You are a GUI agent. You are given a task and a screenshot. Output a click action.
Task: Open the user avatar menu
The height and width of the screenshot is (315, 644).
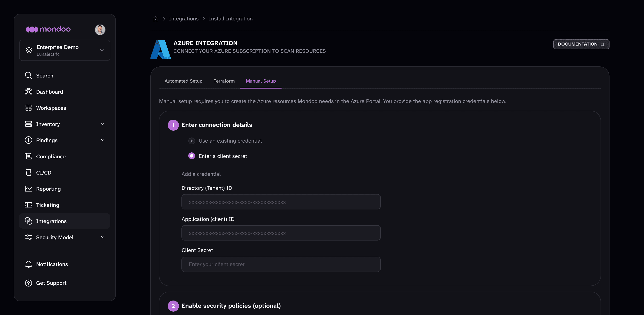(x=100, y=30)
